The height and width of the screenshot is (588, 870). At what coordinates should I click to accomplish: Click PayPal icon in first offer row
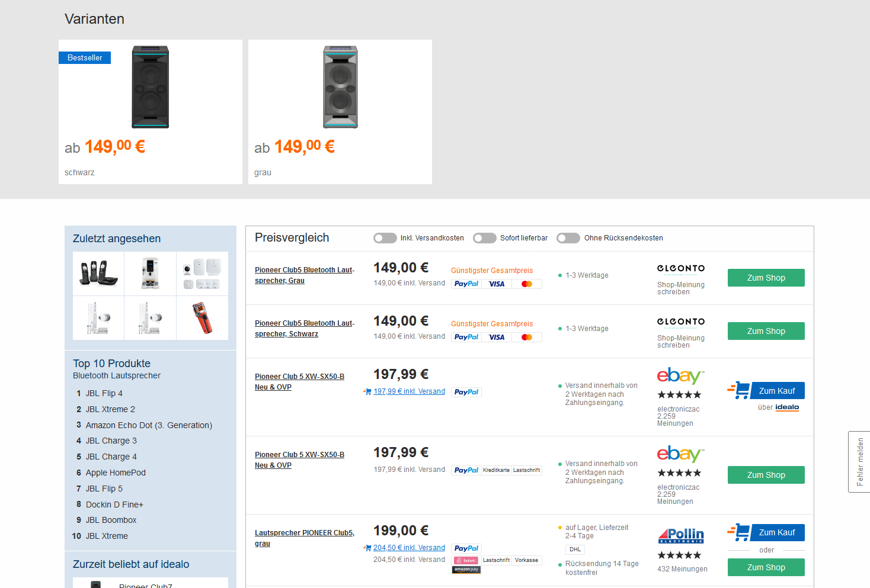coord(466,284)
